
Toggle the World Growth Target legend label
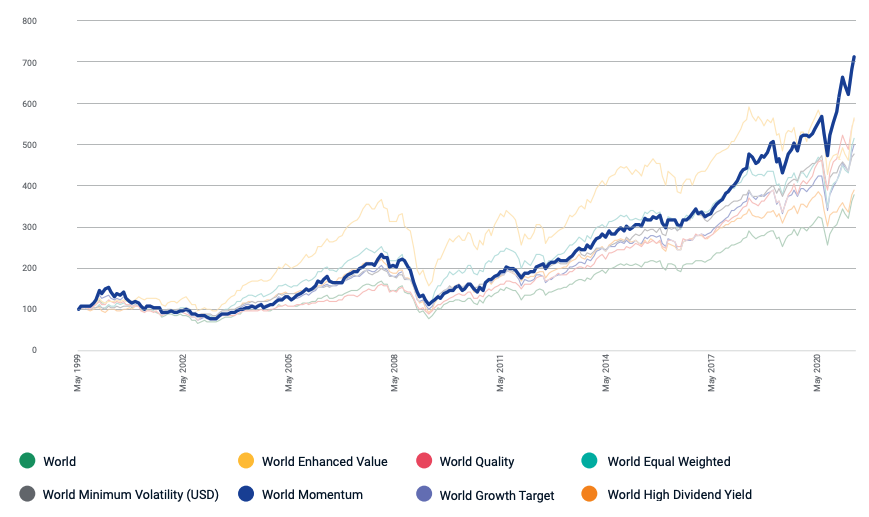coord(497,495)
